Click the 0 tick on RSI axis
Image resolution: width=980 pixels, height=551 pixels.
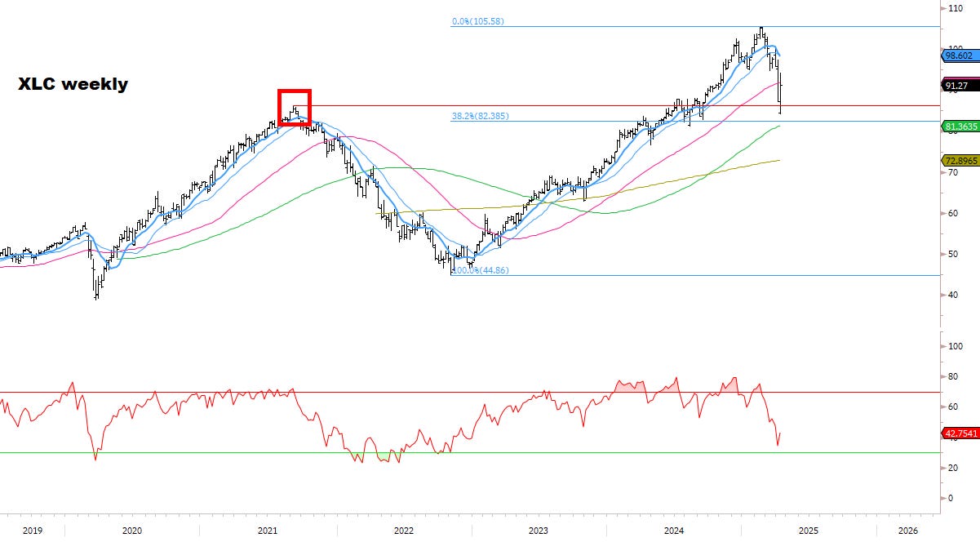(x=951, y=498)
